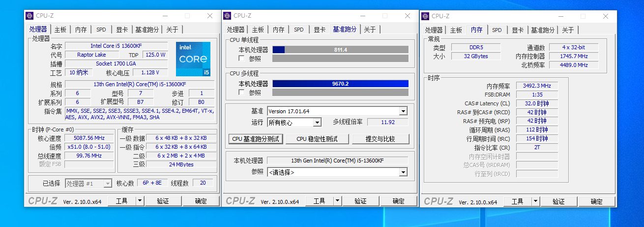This screenshot has height=227, width=644.
Task: Click the 多线程倍率 value 11.92
Action: pos(387,122)
